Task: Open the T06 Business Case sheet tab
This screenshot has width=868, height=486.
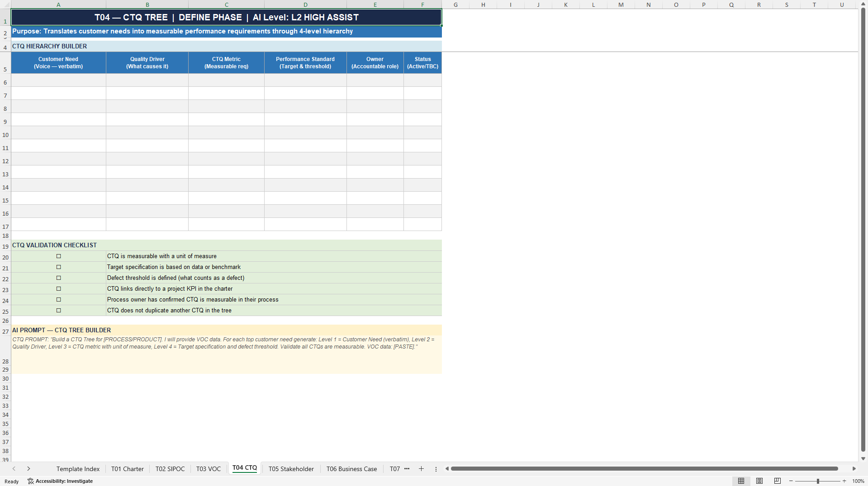Action: click(x=352, y=469)
